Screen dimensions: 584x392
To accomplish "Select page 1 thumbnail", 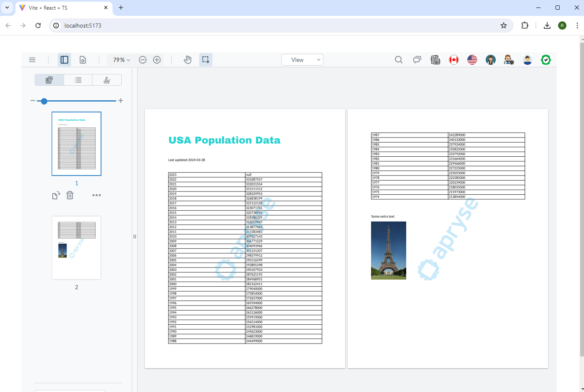I will click(x=77, y=144).
